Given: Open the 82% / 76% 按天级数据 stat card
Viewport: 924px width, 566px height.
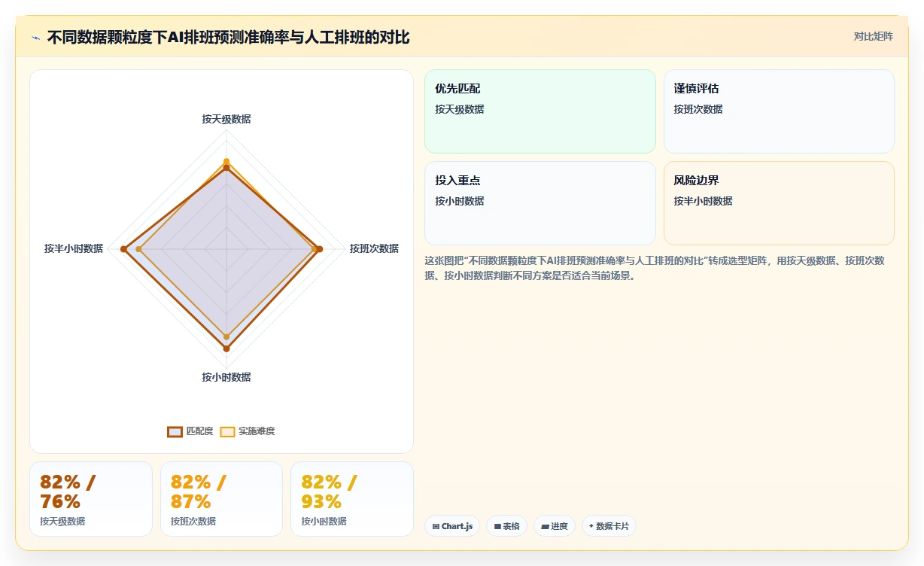Looking at the screenshot, I should click(91, 499).
